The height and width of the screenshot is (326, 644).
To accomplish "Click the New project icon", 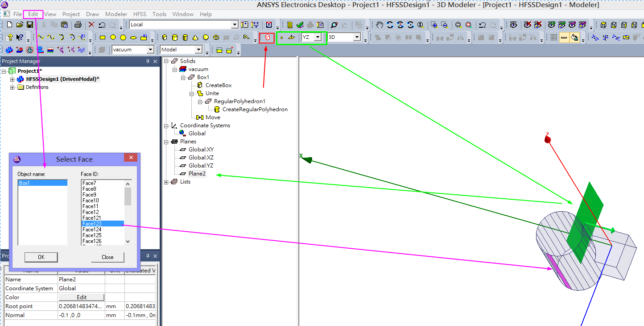I will tap(9, 25).
